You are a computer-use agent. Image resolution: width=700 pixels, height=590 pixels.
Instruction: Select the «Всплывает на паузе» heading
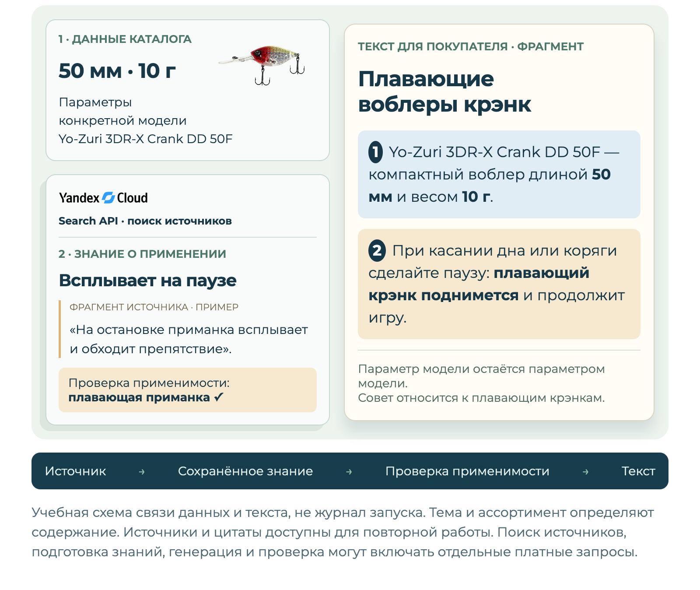tap(148, 280)
